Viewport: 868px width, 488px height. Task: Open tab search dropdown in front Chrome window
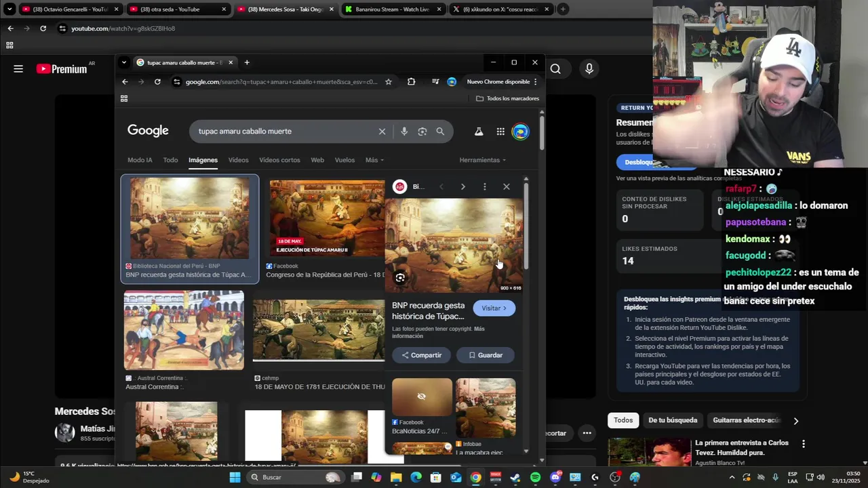coord(123,62)
